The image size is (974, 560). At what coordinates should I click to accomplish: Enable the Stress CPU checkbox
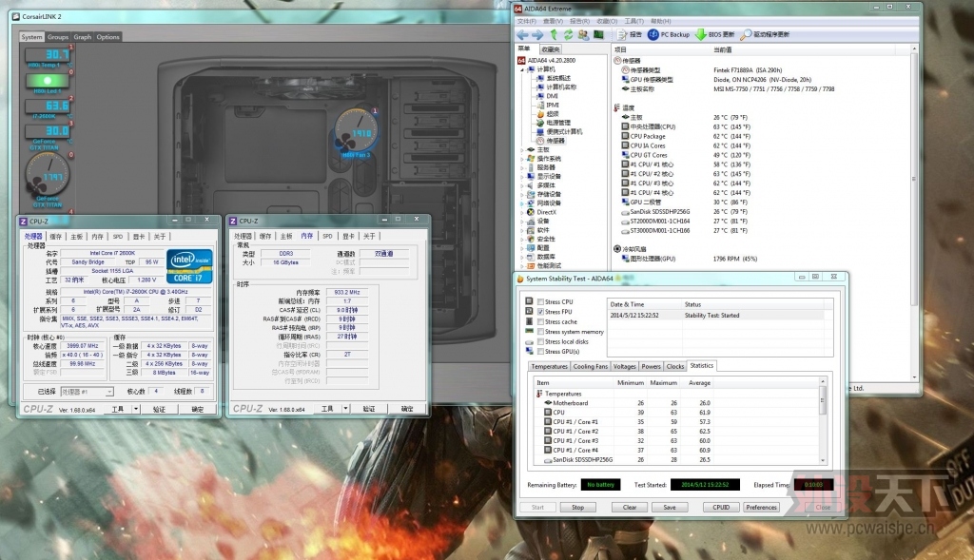coord(540,301)
